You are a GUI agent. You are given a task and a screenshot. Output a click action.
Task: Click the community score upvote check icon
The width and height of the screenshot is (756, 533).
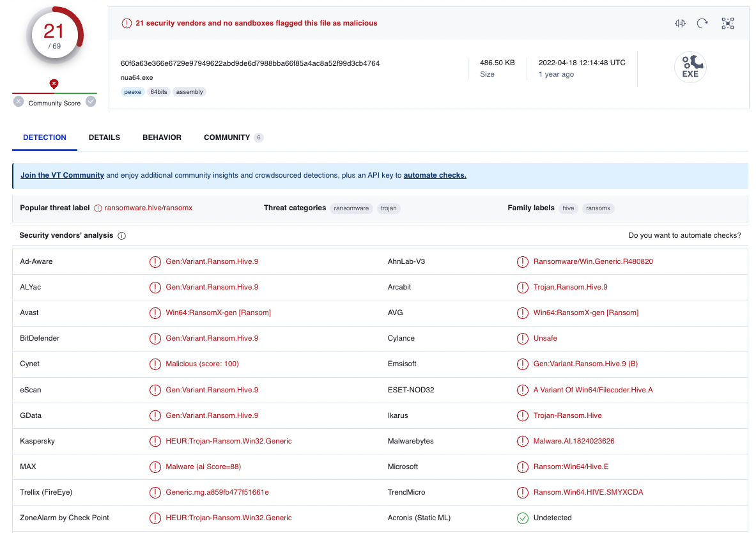(91, 101)
